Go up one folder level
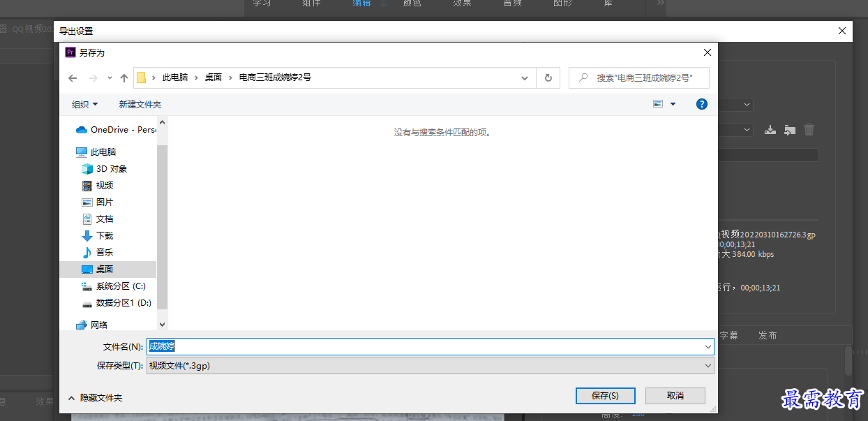Viewport: 868px width, 421px height. click(x=124, y=77)
